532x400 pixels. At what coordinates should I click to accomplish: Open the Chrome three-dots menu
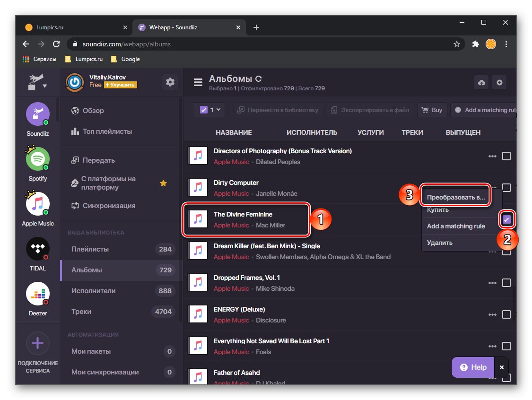click(x=506, y=44)
